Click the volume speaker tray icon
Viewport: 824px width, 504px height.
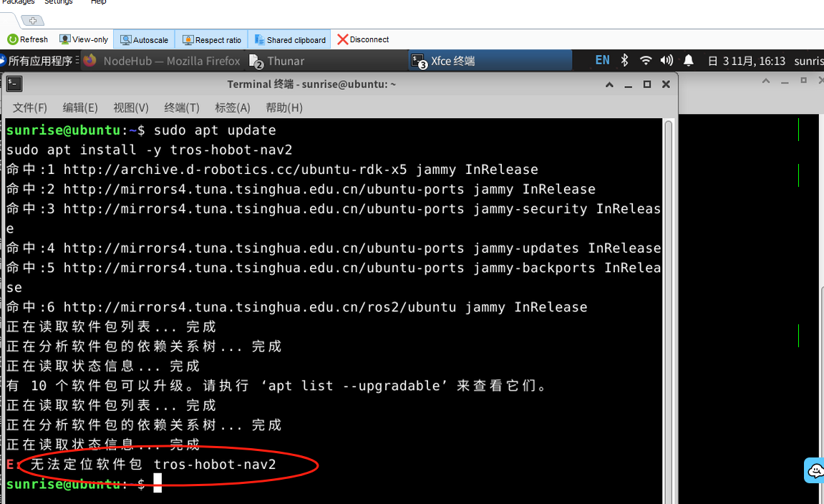(x=667, y=60)
